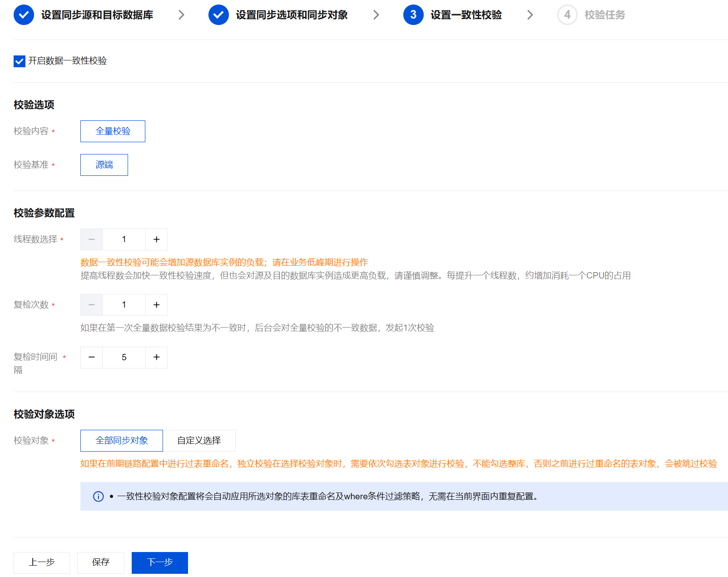Click the 保存 button
Screen dimensions: 728x577
tap(101, 563)
